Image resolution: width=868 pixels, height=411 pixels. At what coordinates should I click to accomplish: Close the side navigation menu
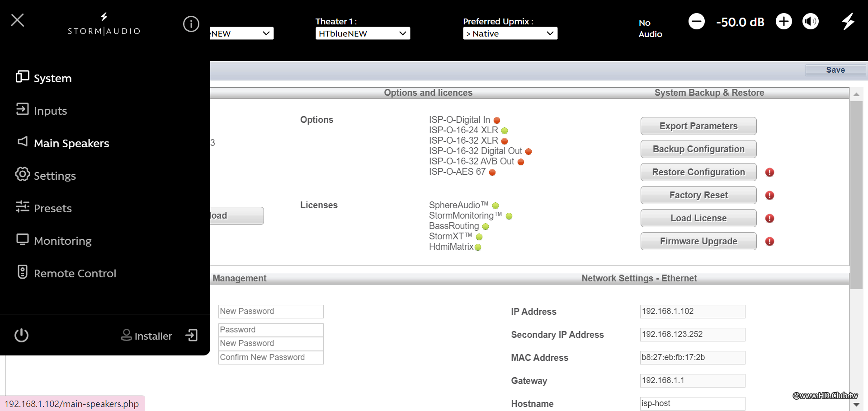click(x=17, y=20)
